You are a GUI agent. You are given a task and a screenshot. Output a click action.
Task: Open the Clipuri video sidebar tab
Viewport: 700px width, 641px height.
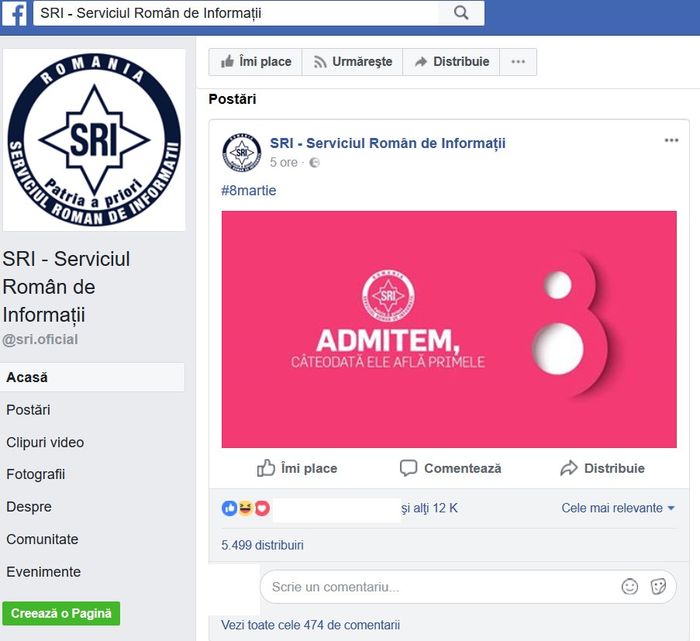click(x=45, y=442)
